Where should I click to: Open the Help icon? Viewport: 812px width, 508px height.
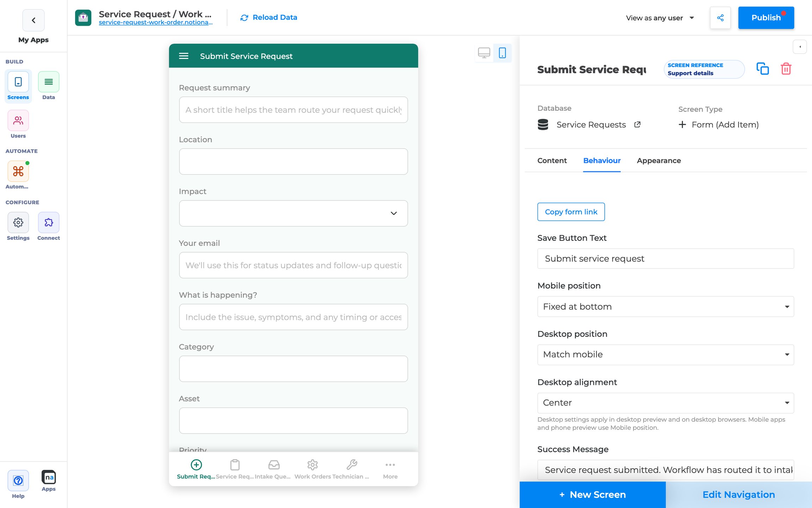coord(18,484)
